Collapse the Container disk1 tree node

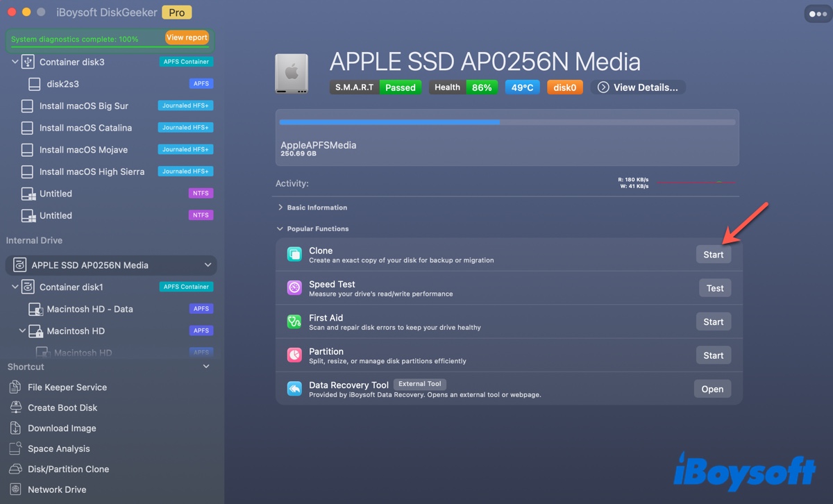pyautogui.click(x=15, y=287)
